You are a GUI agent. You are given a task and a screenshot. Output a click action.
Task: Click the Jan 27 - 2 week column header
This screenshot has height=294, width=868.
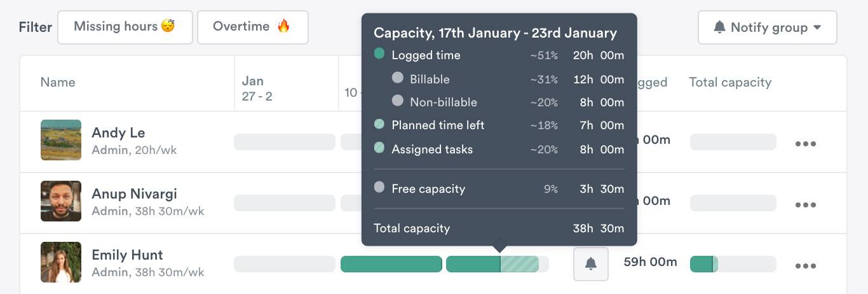tap(257, 88)
